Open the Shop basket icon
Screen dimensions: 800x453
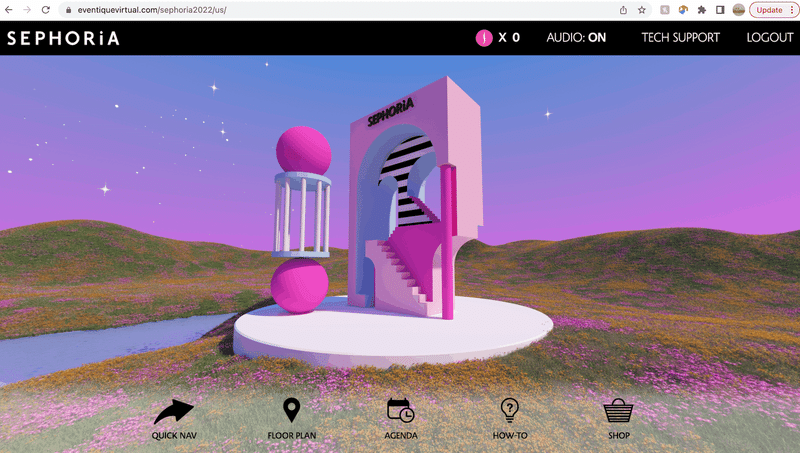618,411
